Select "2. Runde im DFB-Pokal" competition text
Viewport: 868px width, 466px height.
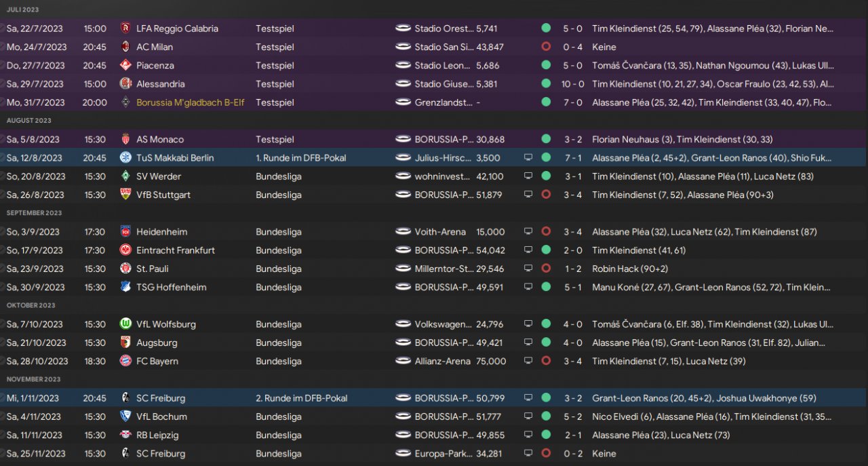point(301,398)
